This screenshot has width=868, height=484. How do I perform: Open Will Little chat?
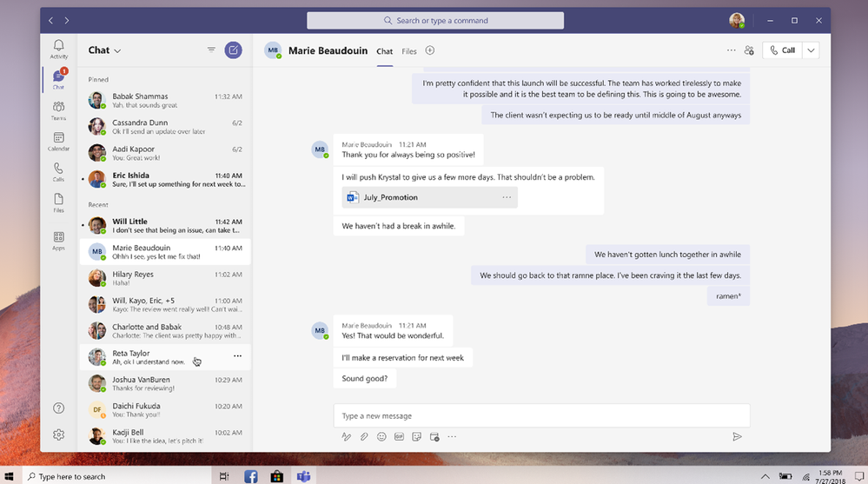[165, 225]
